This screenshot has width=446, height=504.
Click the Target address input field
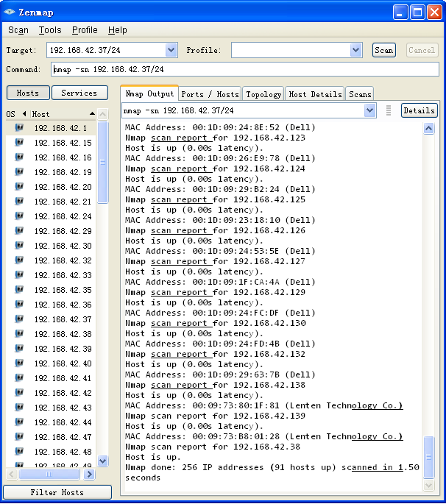(x=107, y=50)
